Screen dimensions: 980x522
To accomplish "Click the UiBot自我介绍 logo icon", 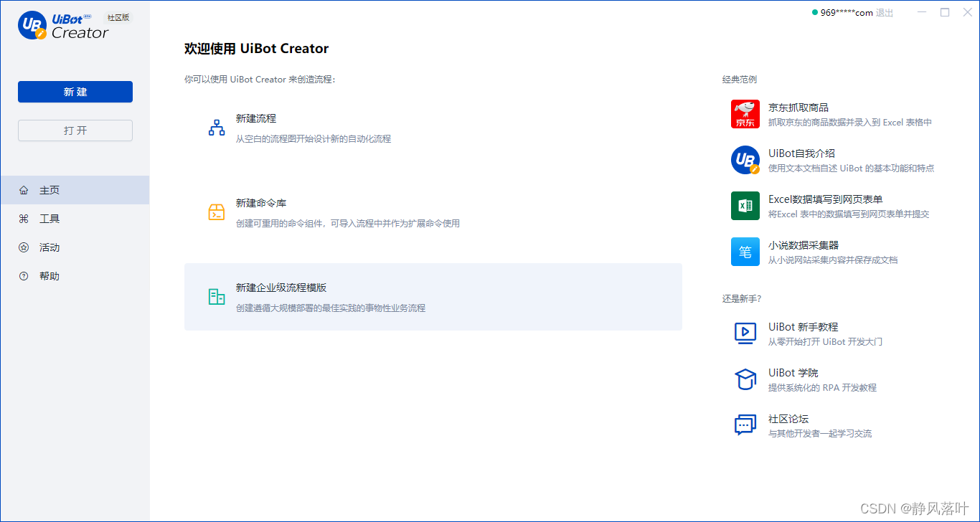I will click(745, 160).
